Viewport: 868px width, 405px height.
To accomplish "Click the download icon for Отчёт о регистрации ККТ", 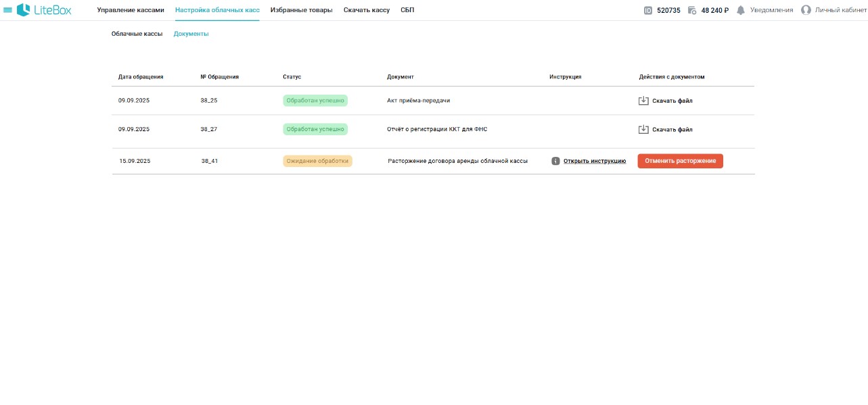I will click(x=643, y=129).
